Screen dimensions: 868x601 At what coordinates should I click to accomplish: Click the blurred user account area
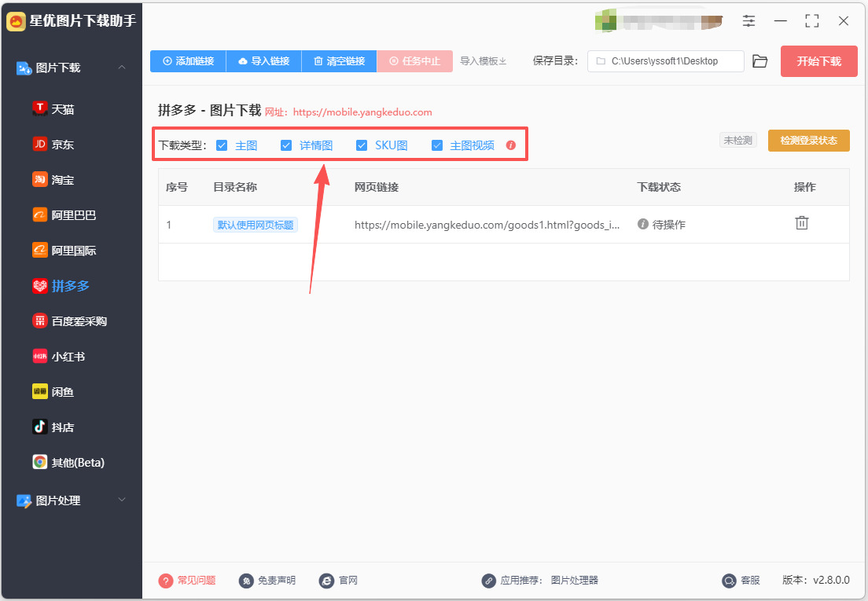659,21
